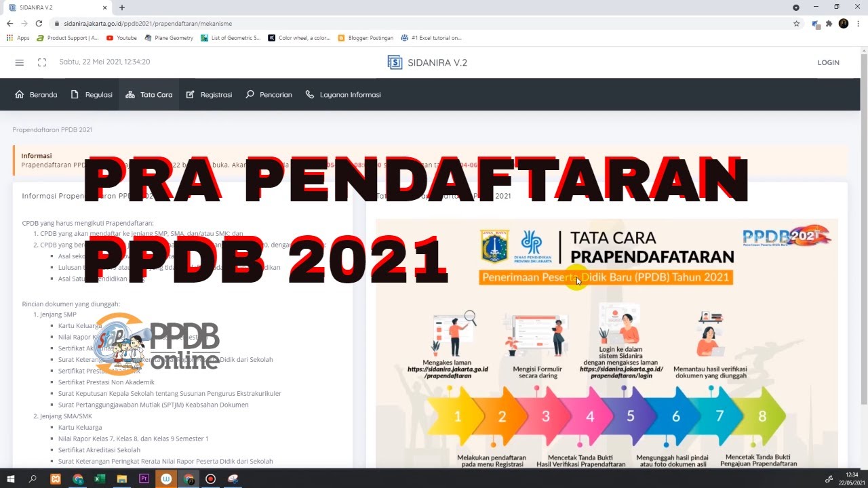Viewport: 868px width, 488px height.
Task: Open the Excel taskbar icon
Action: (100, 479)
